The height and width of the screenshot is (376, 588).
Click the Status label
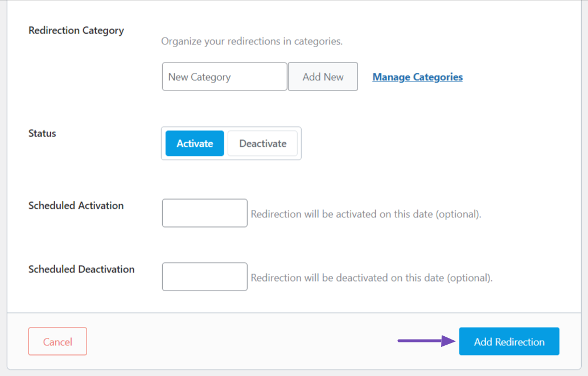click(x=42, y=133)
